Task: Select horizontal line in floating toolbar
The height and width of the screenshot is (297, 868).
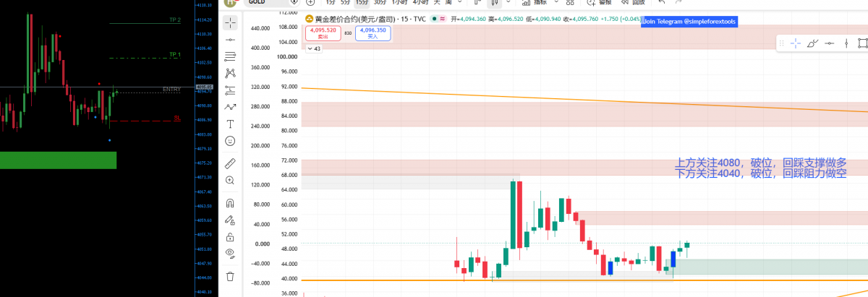Action: [x=829, y=43]
